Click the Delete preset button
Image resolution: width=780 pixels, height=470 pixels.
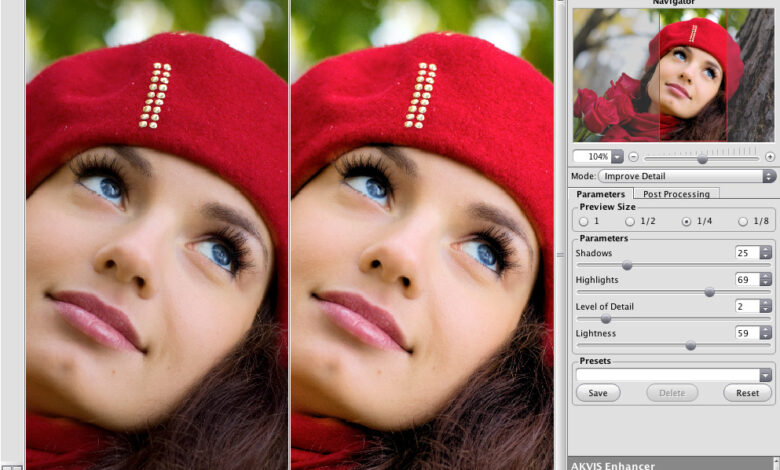pos(672,393)
